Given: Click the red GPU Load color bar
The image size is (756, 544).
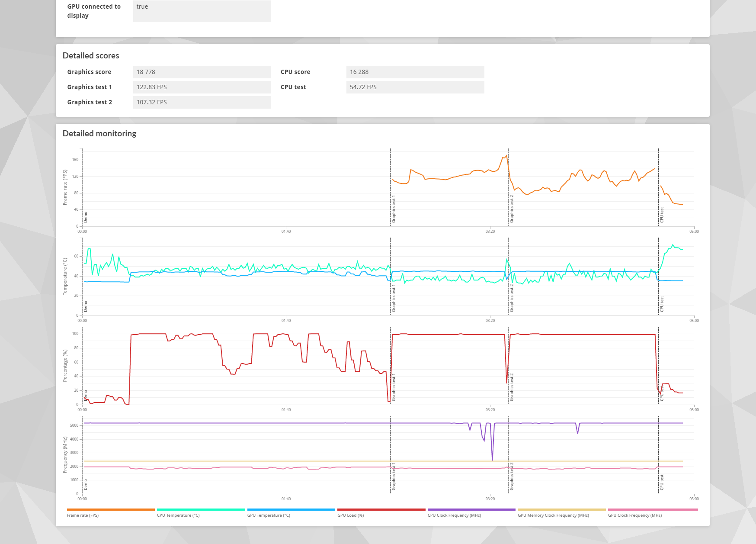Looking at the screenshot, I should coord(381,509).
